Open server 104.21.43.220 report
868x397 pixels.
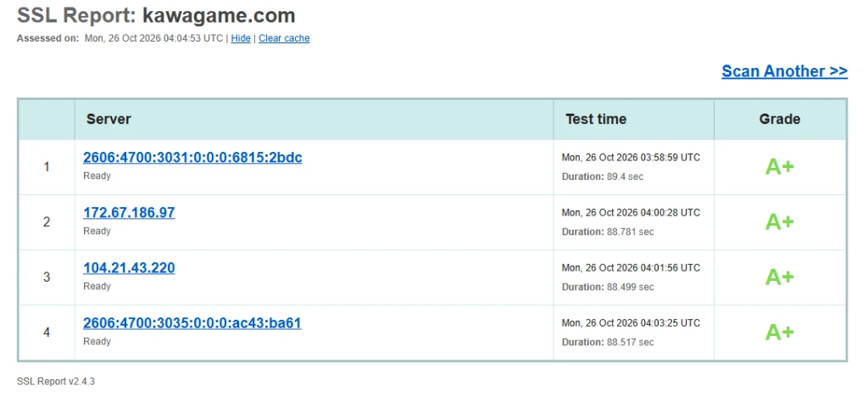coord(129,268)
